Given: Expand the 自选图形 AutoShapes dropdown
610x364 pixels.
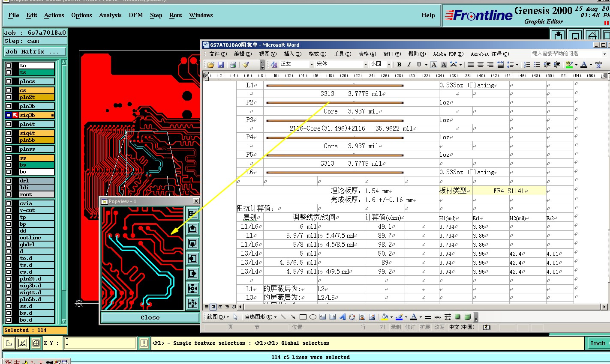Looking at the screenshot, I should tap(261, 317).
